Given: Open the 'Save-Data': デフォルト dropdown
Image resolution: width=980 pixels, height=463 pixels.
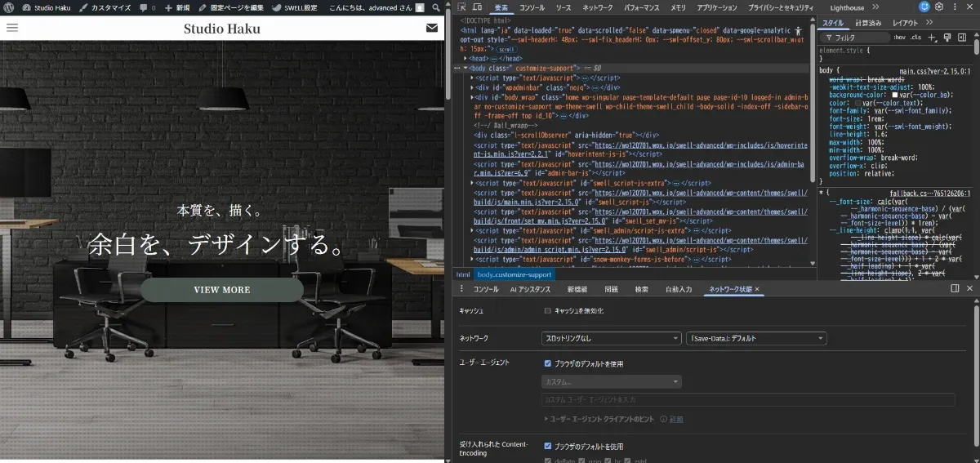Looking at the screenshot, I should (757, 338).
